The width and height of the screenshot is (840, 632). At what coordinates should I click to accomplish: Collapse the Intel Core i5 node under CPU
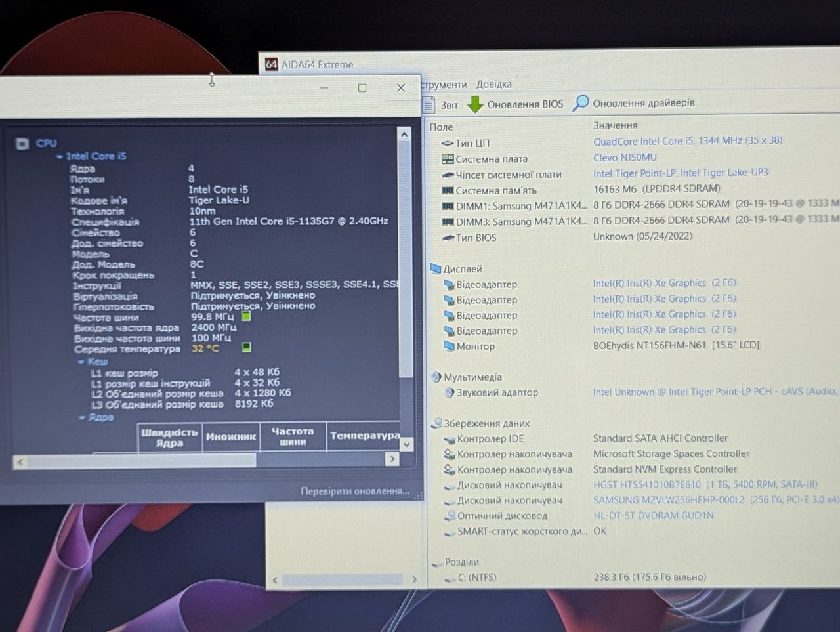coord(60,156)
